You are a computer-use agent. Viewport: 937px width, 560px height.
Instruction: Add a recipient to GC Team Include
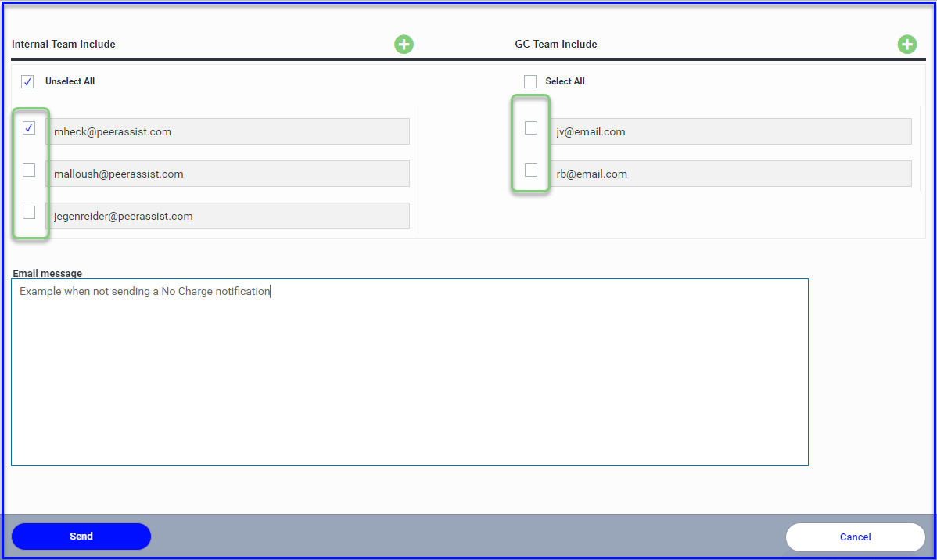pyautogui.click(x=907, y=45)
